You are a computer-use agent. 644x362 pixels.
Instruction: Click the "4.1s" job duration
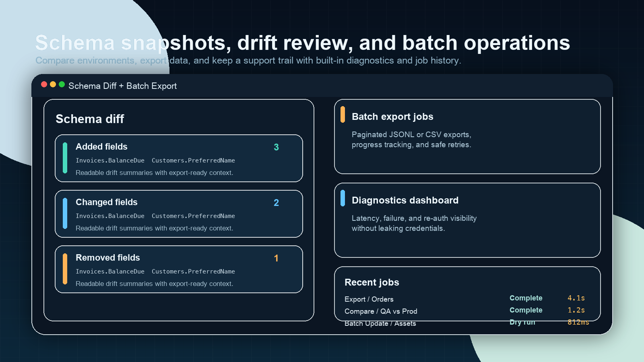576,298
